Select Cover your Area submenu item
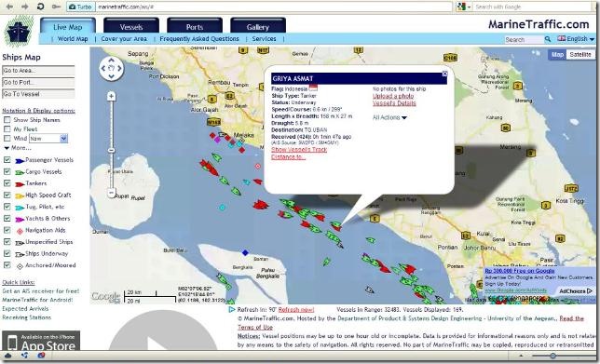This screenshot has width=600, height=364. (x=124, y=39)
